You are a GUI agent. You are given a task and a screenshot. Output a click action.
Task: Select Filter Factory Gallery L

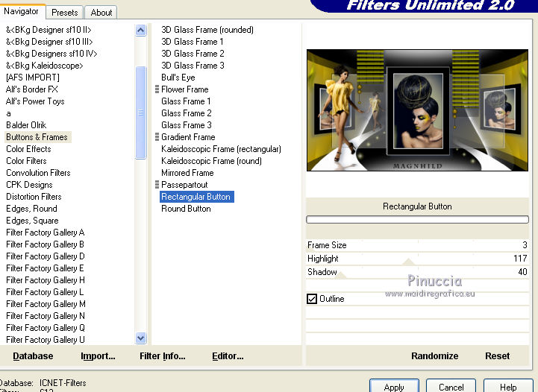[x=45, y=292]
